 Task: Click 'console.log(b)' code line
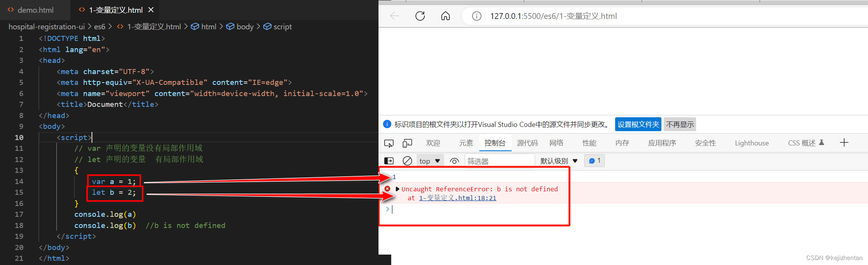pos(105,225)
